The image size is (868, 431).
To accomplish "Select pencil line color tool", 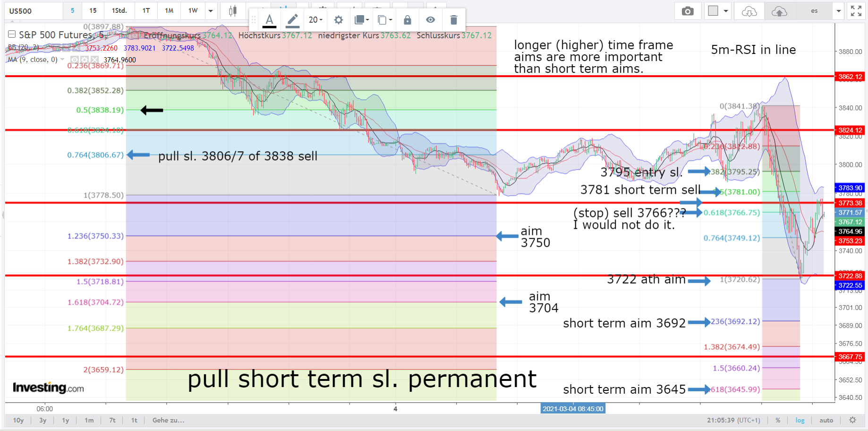I will (293, 20).
